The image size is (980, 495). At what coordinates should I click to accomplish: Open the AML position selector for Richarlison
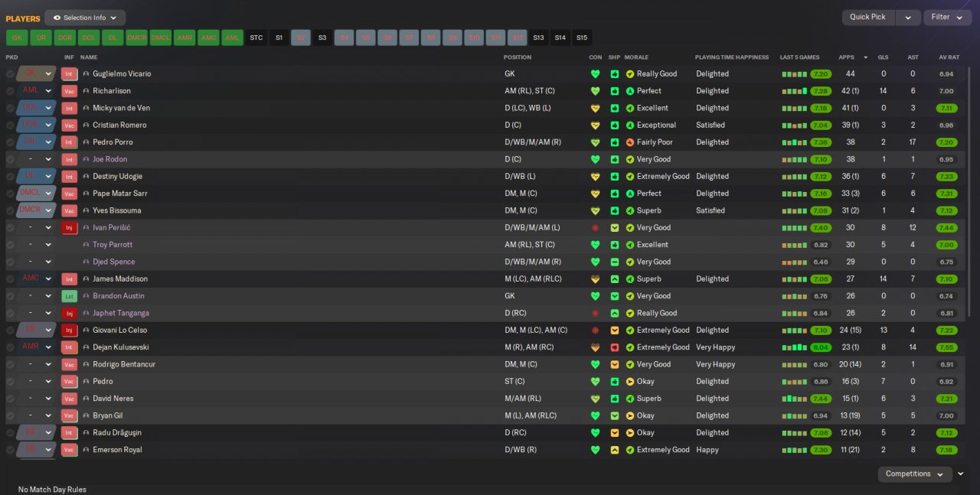pos(36,91)
